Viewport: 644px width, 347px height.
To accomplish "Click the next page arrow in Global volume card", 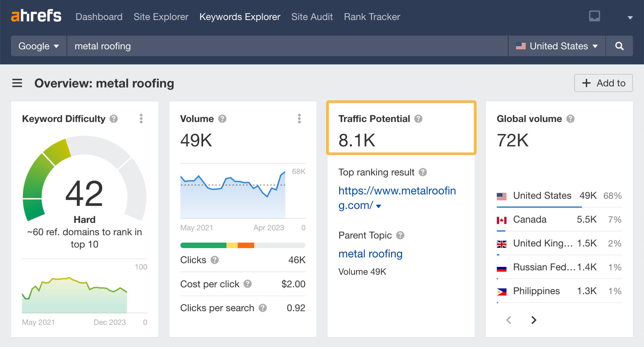I will pos(534,320).
